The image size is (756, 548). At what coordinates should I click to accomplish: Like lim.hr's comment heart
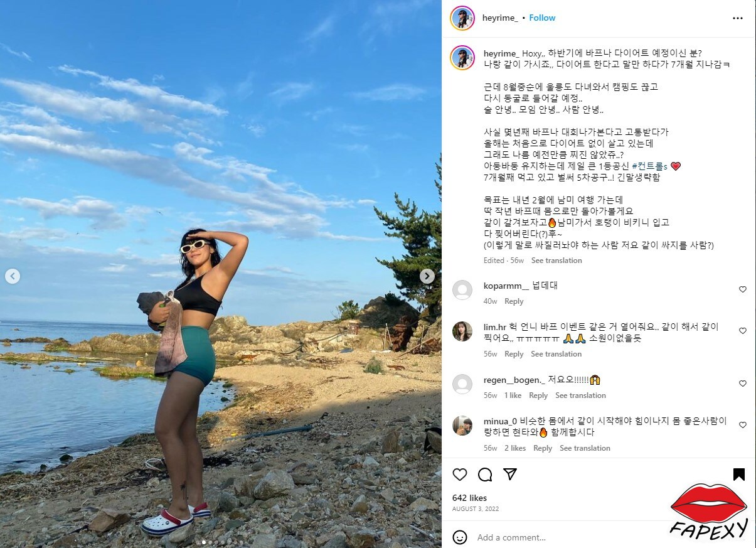coord(743,331)
